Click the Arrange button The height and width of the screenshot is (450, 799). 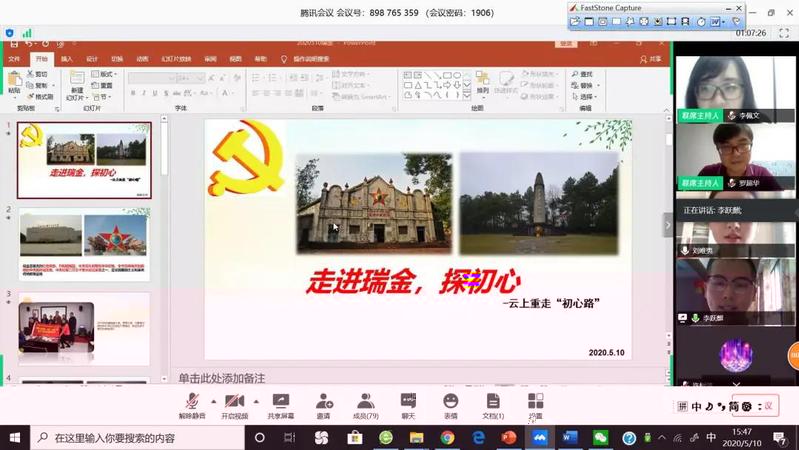(483, 83)
